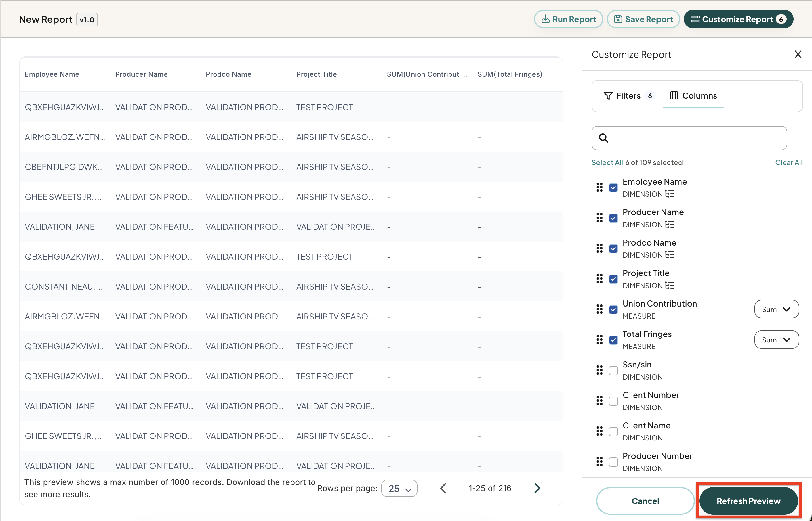
Task: Click Customize Report button
Action: click(738, 19)
